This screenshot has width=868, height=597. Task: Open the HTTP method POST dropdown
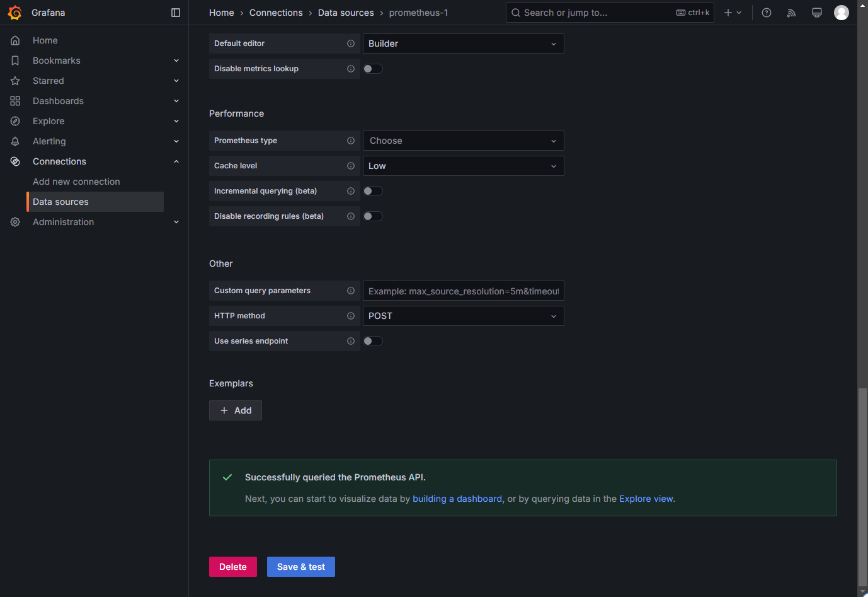tap(463, 316)
